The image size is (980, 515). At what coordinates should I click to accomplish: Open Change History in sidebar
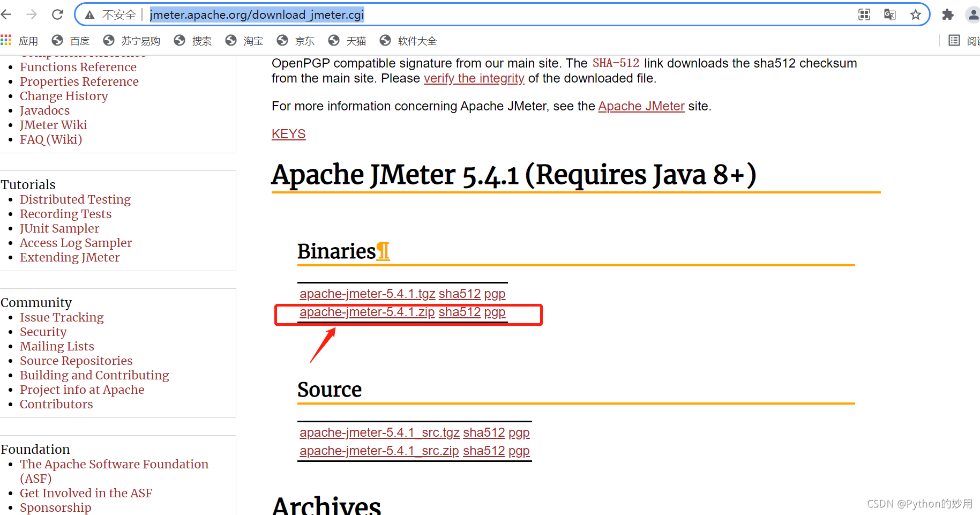pyautogui.click(x=64, y=96)
